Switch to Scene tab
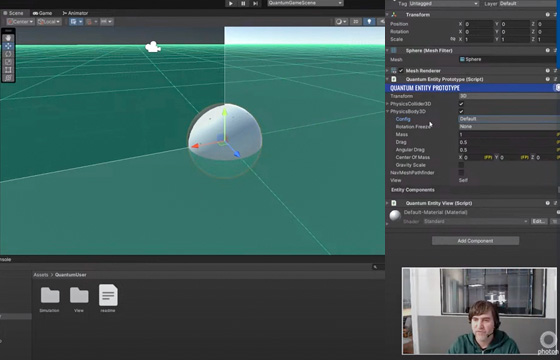560x360 pixels. click(x=14, y=13)
